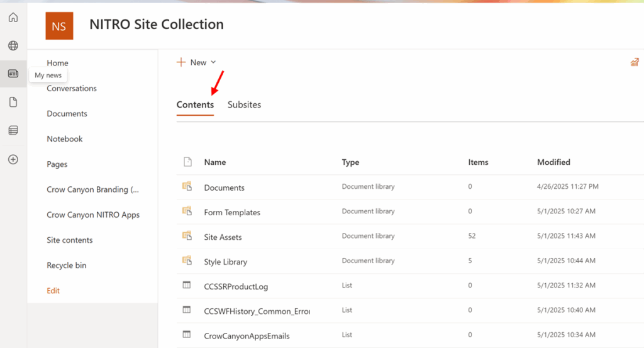Open the My lists icon in app bar
Screen dimensions: 644x348
pyautogui.click(x=13, y=130)
